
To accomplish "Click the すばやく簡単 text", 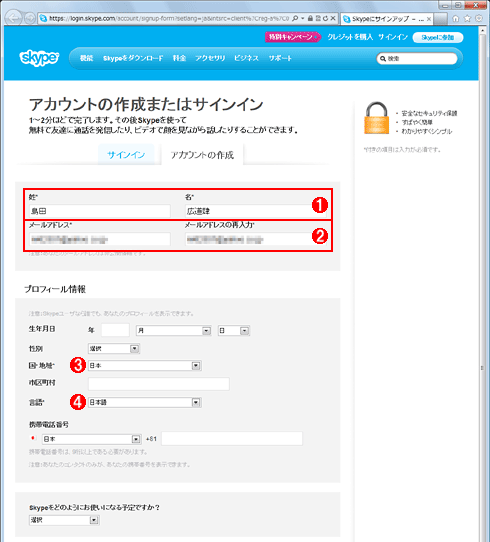I will (x=417, y=122).
